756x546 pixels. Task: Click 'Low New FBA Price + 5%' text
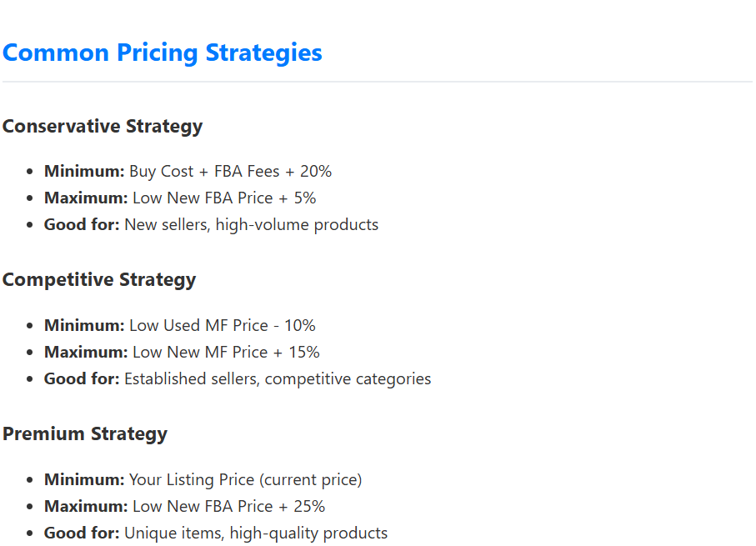(x=224, y=198)
